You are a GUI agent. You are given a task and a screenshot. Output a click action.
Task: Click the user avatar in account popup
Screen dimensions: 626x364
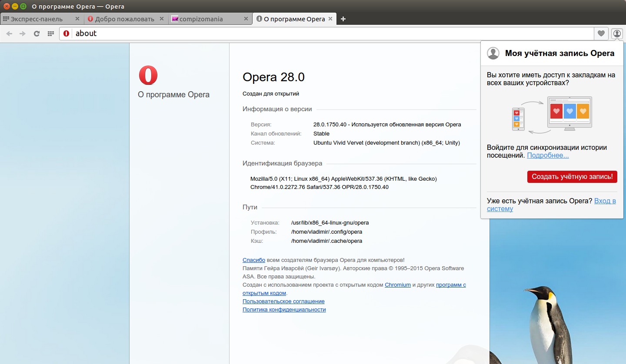(x=493, y=53)
